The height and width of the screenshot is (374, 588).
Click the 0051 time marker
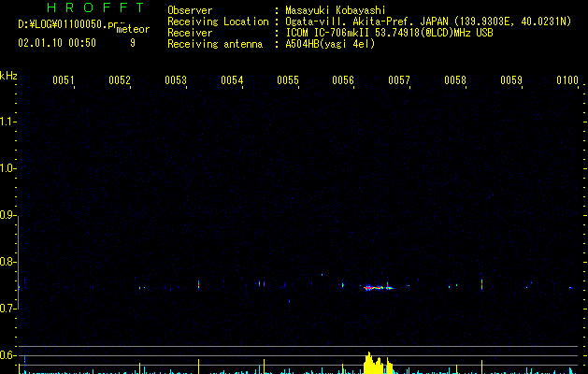(x=63, y=79)
